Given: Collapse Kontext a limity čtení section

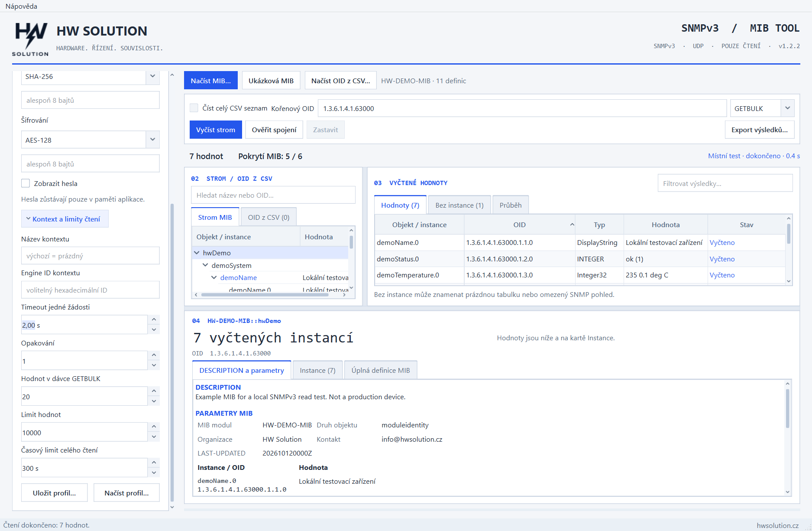Looking at the screenshot, I should coord(65,219).
